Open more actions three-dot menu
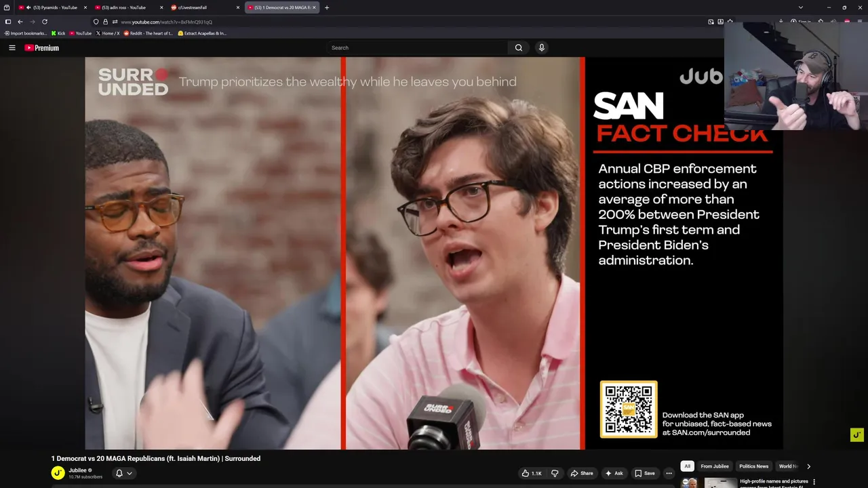The height and width of the screenshot is (488, 868). 669,473
